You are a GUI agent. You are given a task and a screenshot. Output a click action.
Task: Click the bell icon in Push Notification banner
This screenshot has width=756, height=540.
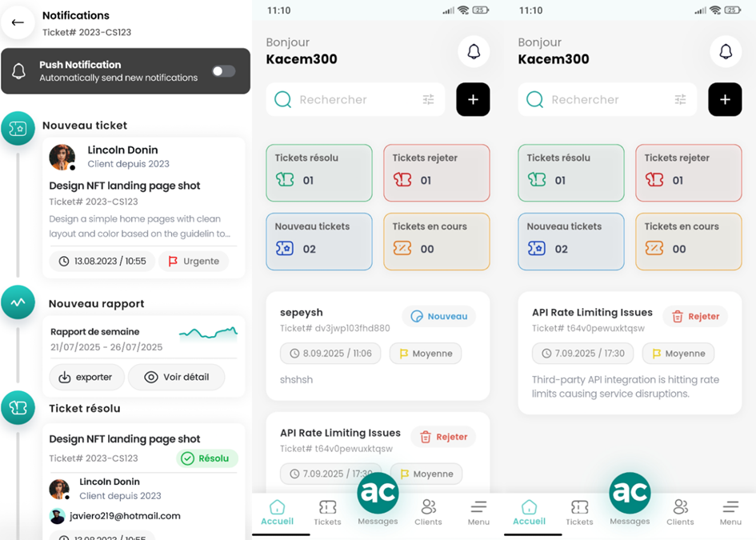tap(19, 71)
